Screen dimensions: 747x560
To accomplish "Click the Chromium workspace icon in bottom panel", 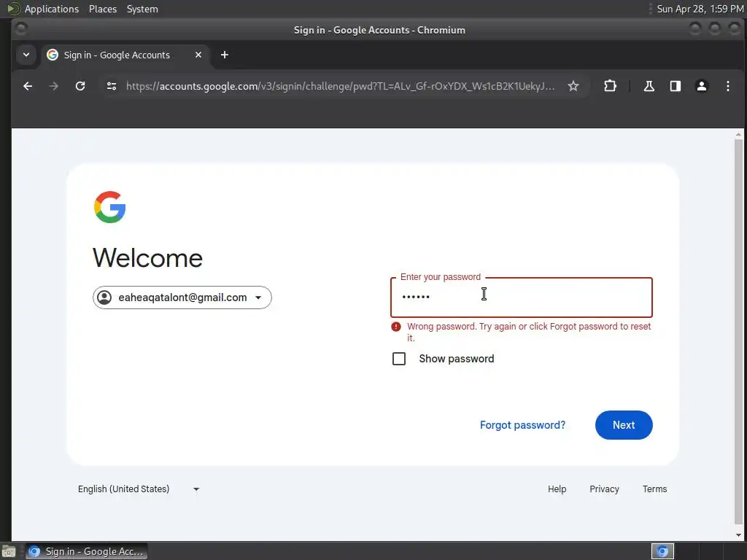I will (662, 551).
